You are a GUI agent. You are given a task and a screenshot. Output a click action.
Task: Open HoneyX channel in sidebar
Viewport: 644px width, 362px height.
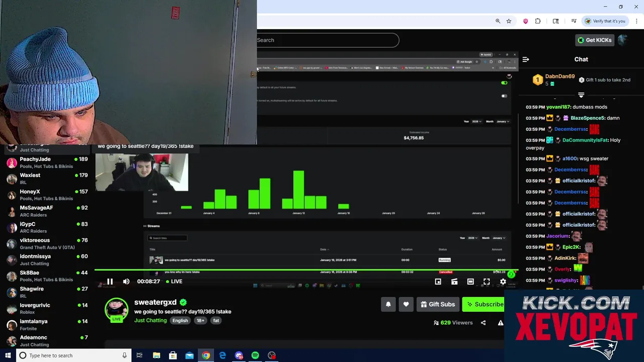(x=48, y=195)
